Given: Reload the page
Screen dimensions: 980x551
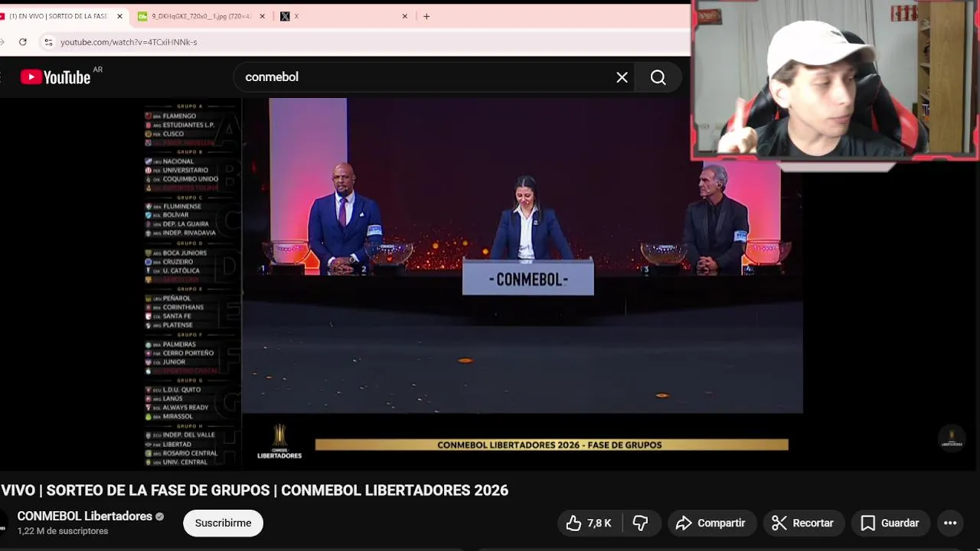Looking at the screenshot, I should click(x=23, y=42).
